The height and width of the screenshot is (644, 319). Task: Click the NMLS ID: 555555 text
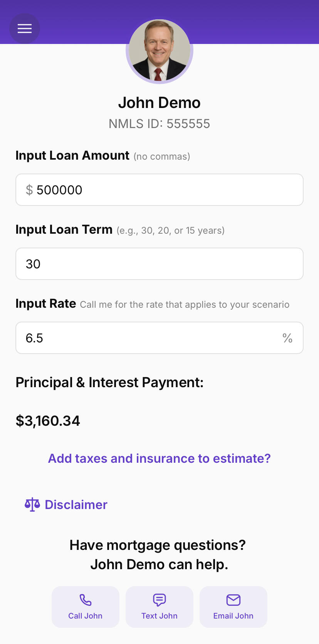[x=159, y=124]
